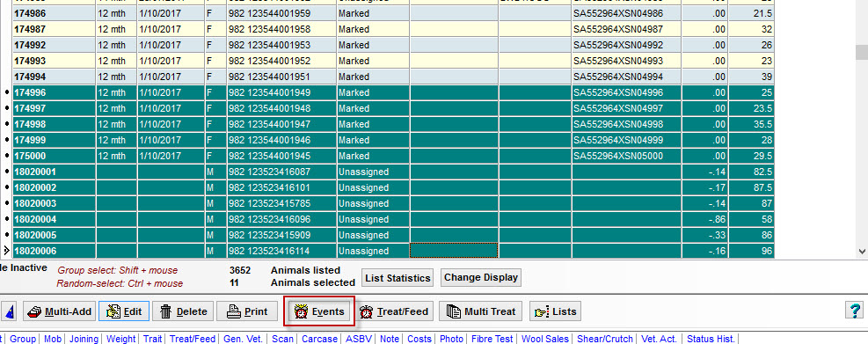Image resolution: width=868 pixels, height=344 pixels.
Task: Print the animal list
Action: (247, 311)
